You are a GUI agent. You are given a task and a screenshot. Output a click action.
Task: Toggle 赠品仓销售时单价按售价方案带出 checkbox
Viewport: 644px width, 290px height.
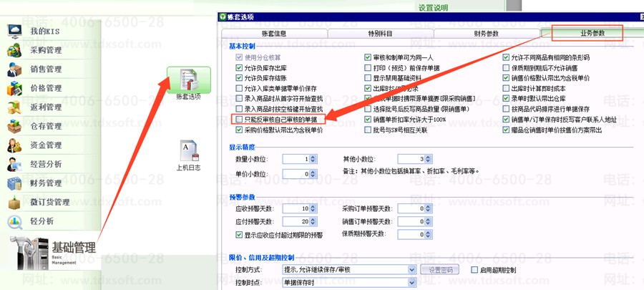point(507,130)
